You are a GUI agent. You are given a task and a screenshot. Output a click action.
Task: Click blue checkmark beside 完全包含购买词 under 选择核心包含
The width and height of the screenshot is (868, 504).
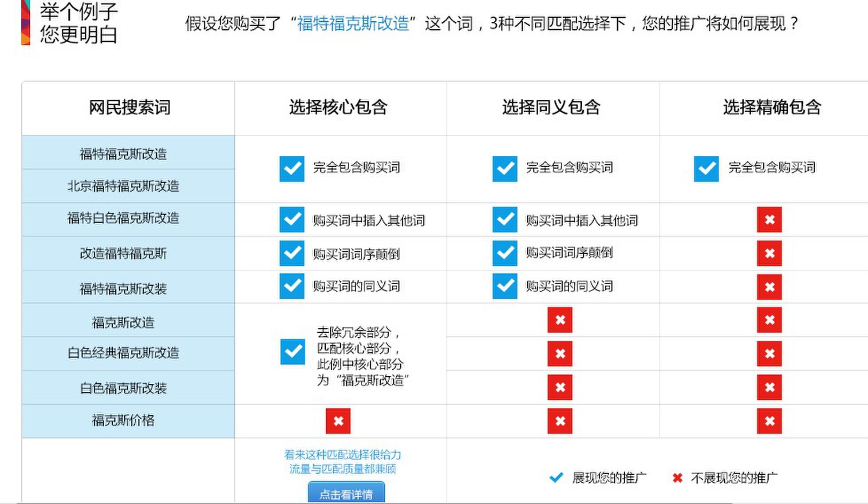pos(292,169)
